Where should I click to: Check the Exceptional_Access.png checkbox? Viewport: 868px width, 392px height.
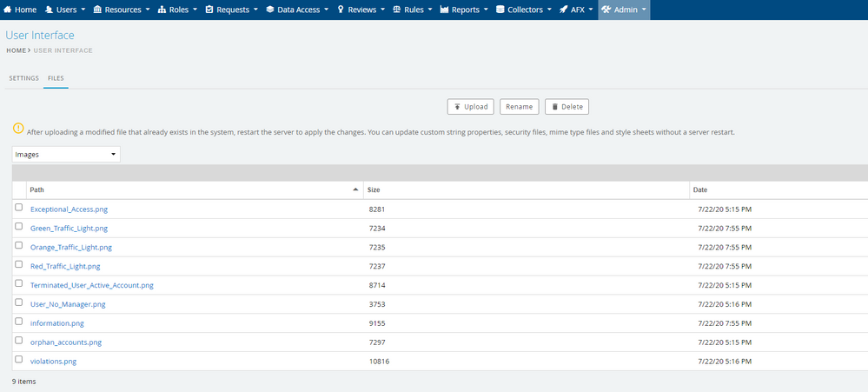click(x=19, y=208)
